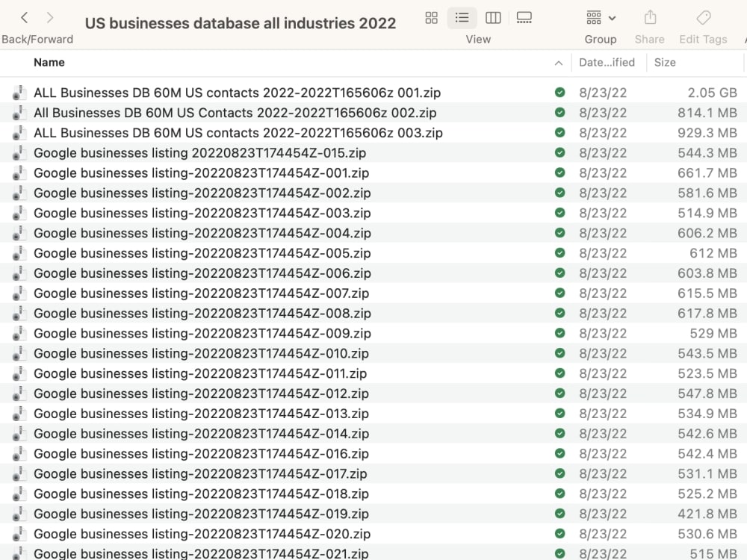Sort by Date Modified column
Viewport: 747px width, 560px height.
tap(607, 63)
